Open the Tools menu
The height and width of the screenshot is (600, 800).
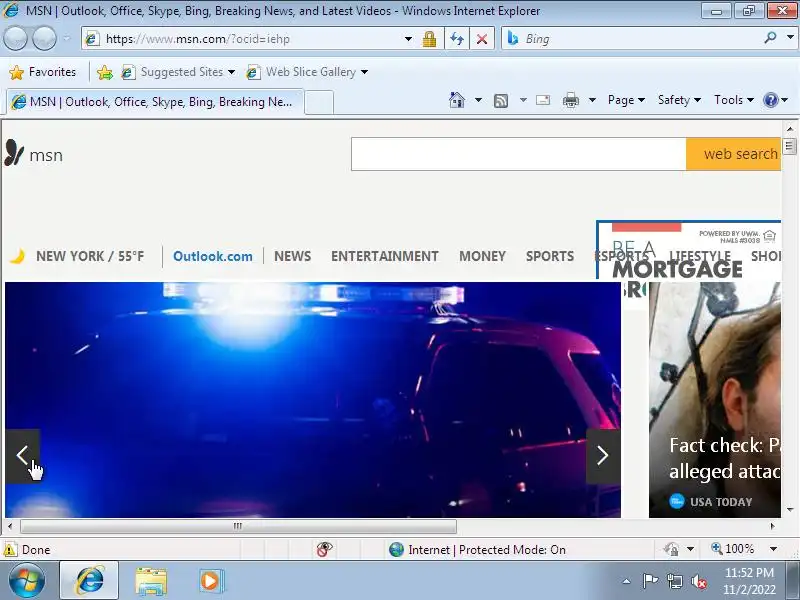734,100
